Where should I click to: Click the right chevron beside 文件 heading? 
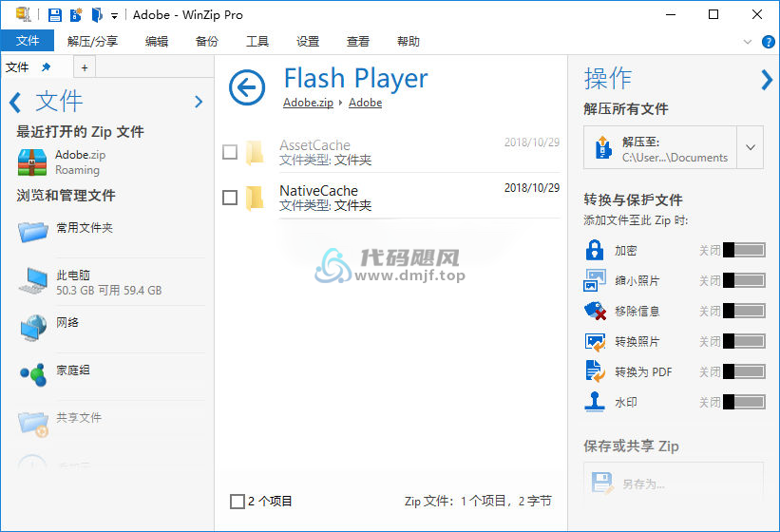coord(199,102)
